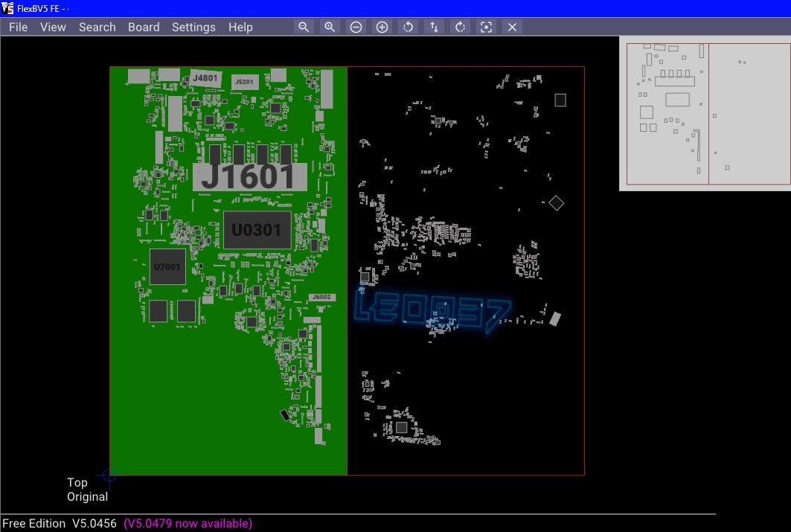Click the X toolbar icon

click(x=512, y=28)
